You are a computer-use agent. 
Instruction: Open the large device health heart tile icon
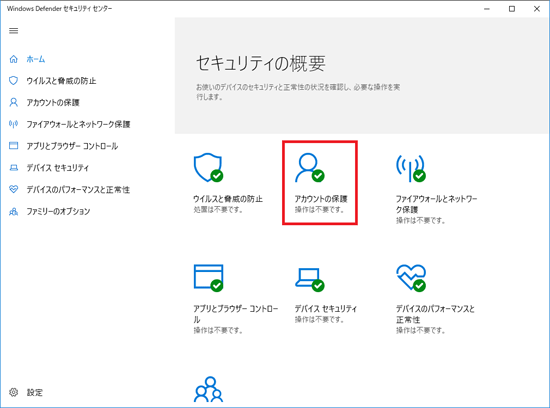click(411, 278)
